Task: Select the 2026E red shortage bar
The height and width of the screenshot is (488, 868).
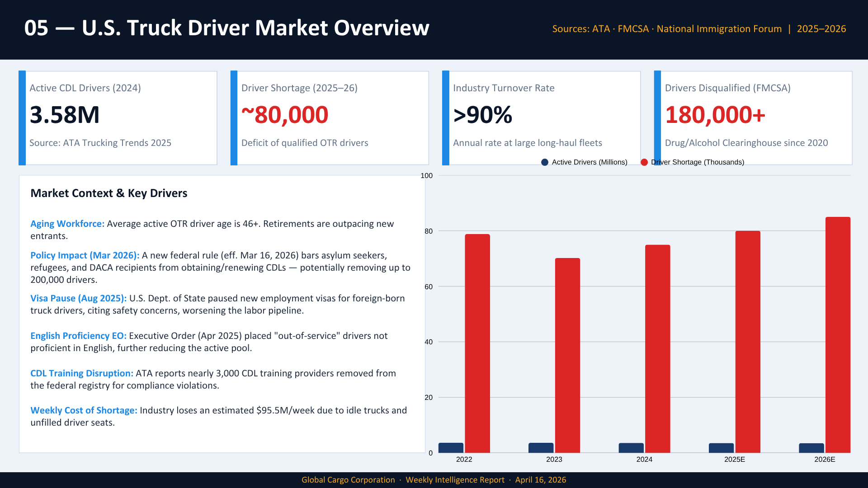Action: pyautogui.click(x=838, y=334)
